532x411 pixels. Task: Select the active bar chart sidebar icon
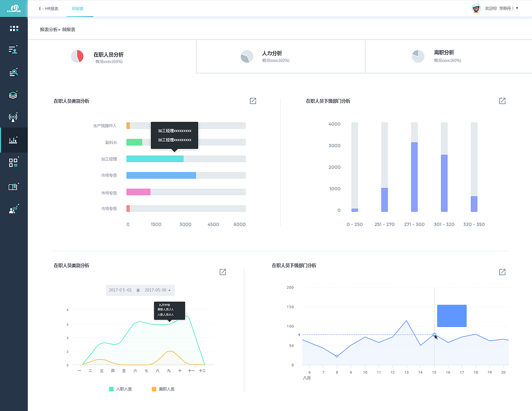[x=13, y=140]
